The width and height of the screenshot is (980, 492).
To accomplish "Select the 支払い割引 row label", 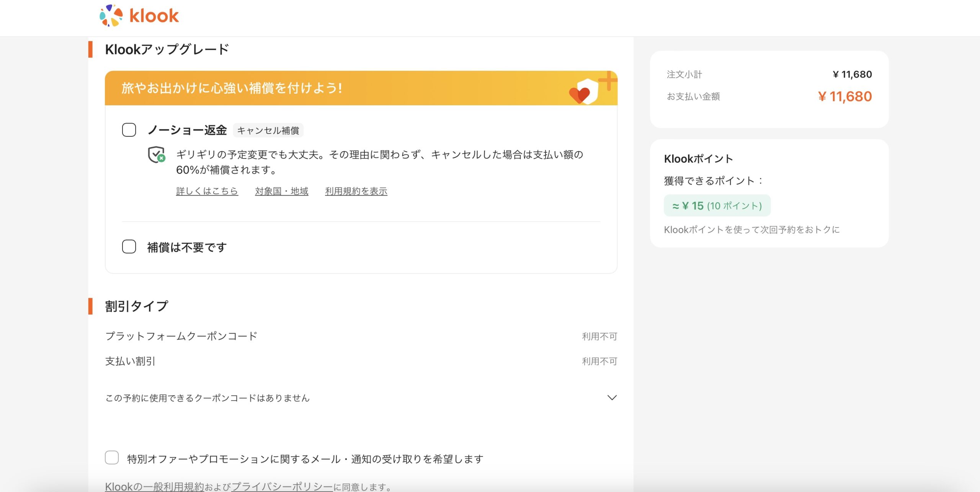I will (130, 361).
